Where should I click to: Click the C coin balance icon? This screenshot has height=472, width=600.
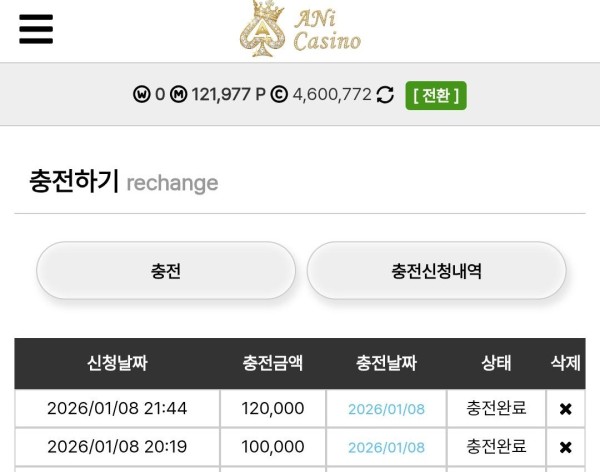279,95
